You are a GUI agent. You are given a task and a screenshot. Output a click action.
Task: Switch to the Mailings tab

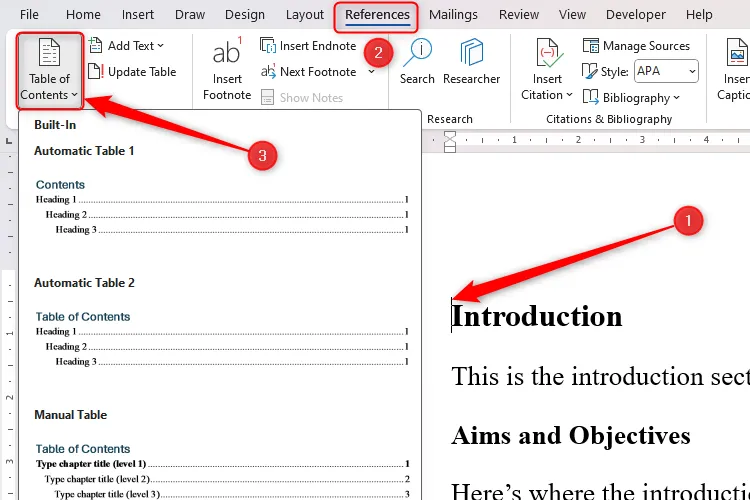click(455, 15)
